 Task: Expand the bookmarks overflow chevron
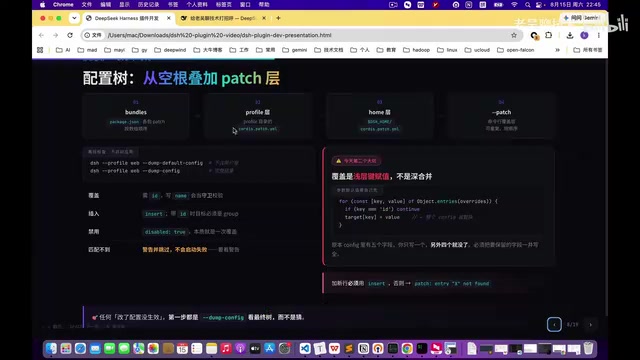557,50
